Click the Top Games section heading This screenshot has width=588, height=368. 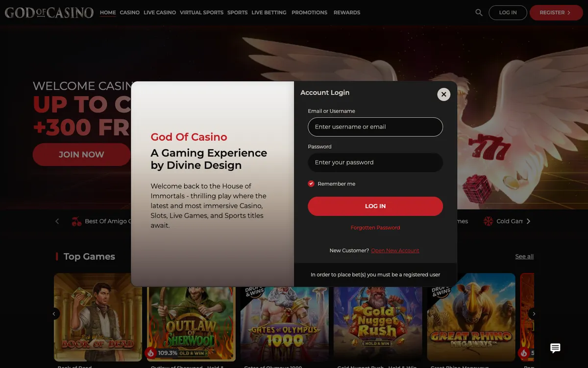point(89,257)
